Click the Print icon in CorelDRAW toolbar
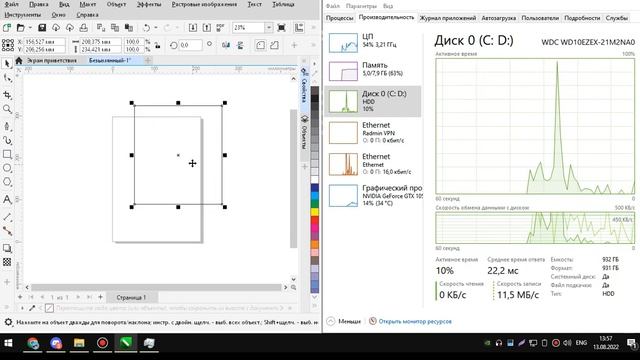This screenshot has height=360, width=640. pyautogui.click(x=84, y=28)
